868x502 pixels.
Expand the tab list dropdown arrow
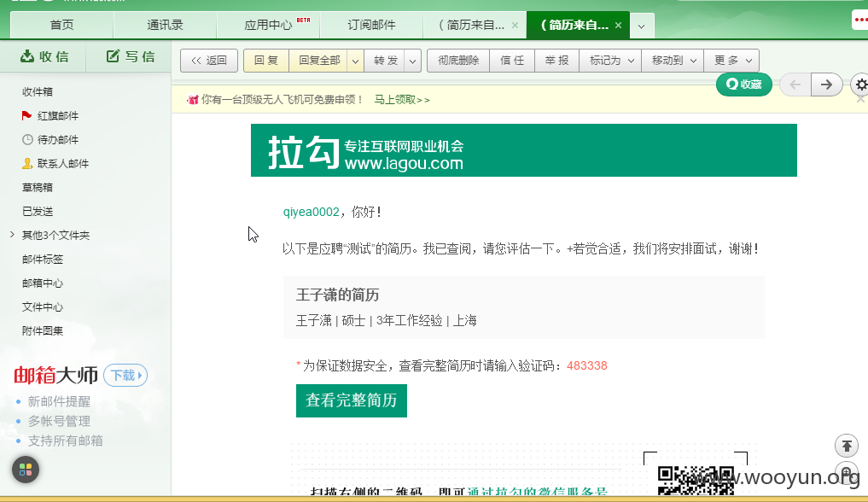(x=641, y=26)
